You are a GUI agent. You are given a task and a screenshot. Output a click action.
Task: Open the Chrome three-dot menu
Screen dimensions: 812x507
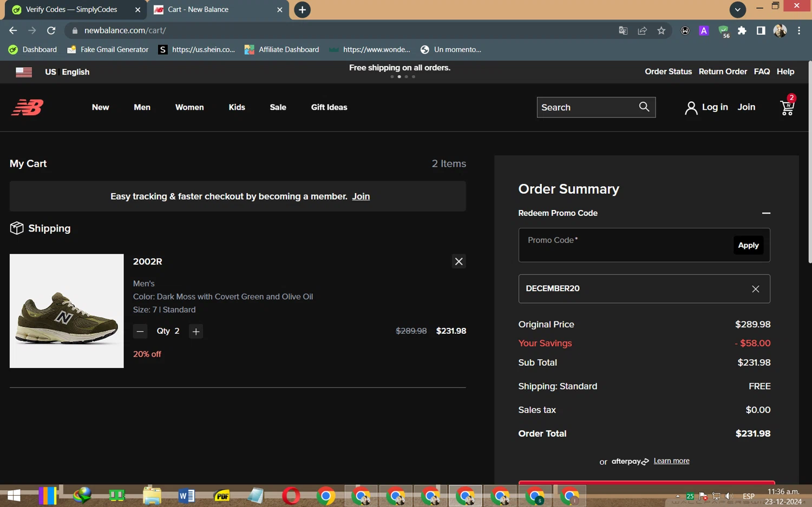tap(799, 31)
